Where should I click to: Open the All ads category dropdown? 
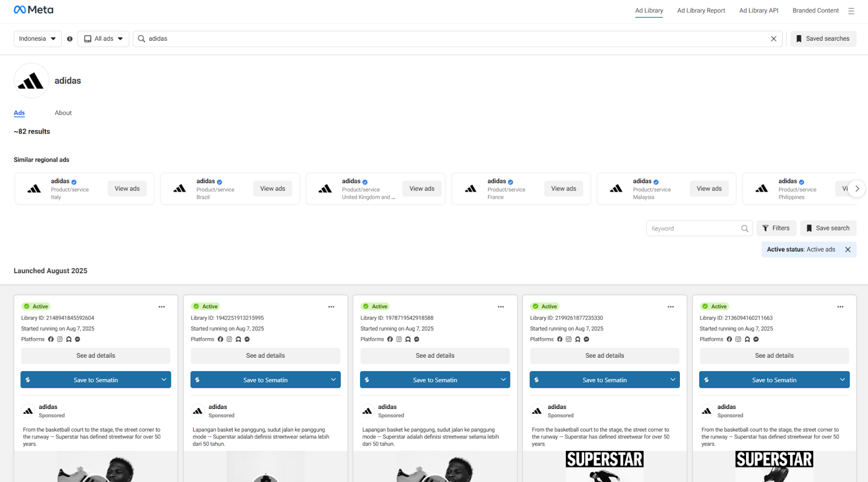click(104, 39)
